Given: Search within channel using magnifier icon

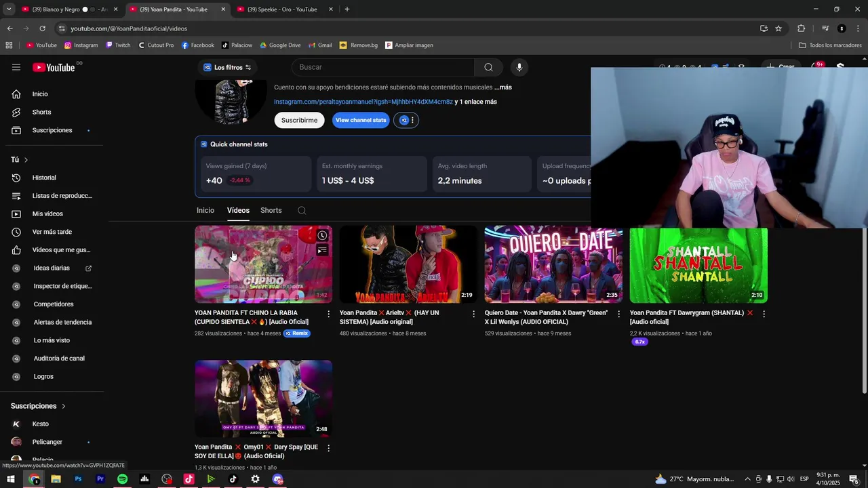Looking at the screenshot, I should pyautogui.click(x=302, y=210).
